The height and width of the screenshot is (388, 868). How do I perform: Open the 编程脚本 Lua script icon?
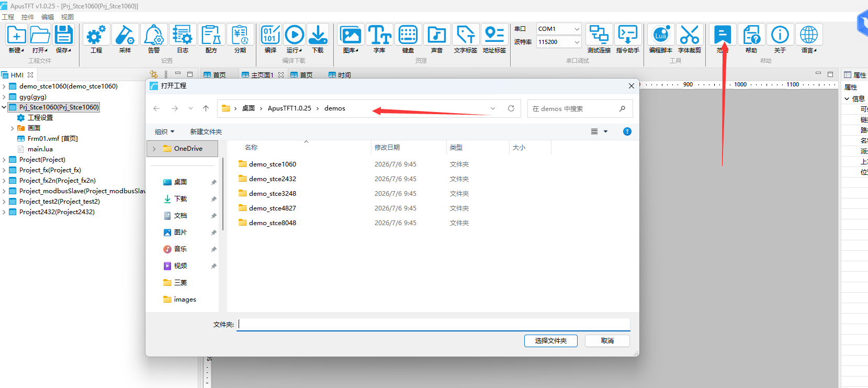tap(661, 35)
